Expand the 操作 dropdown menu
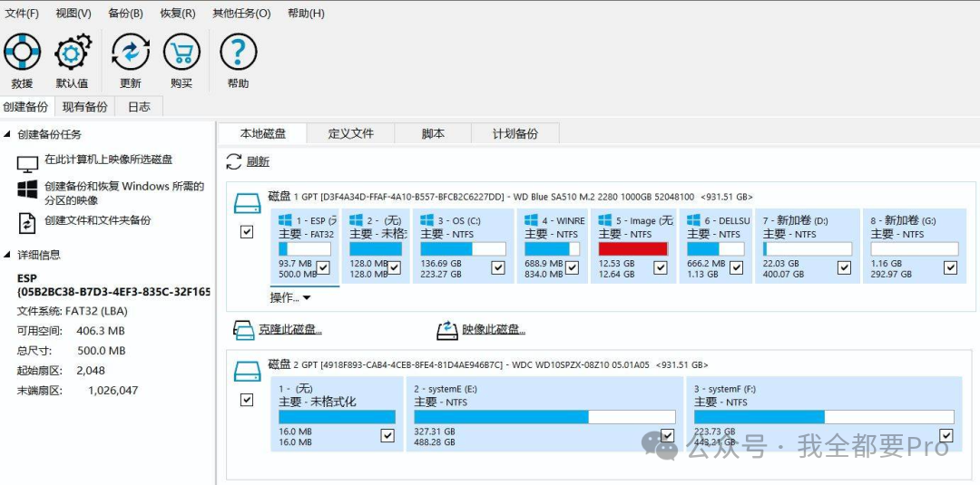The height and width of the screenshot is (485, 980). pyautogui.click(x=290, y=297)
